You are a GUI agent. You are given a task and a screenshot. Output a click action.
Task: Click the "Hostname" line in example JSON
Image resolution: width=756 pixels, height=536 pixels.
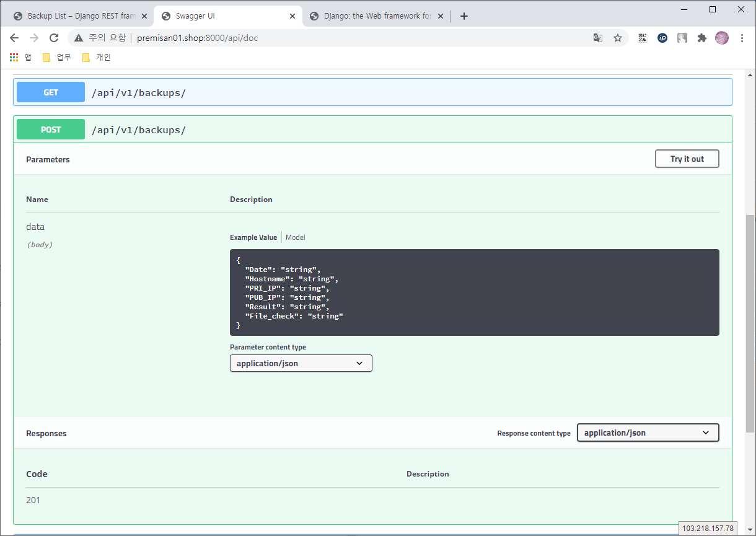tap(292, 279)
